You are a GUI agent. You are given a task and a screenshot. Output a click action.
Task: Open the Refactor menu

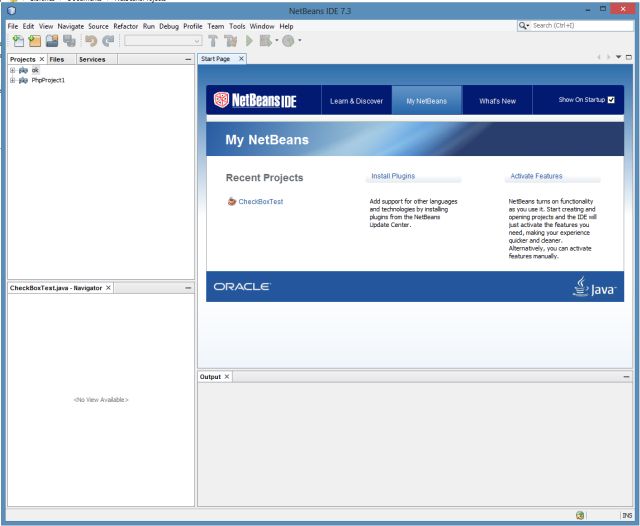126,26
